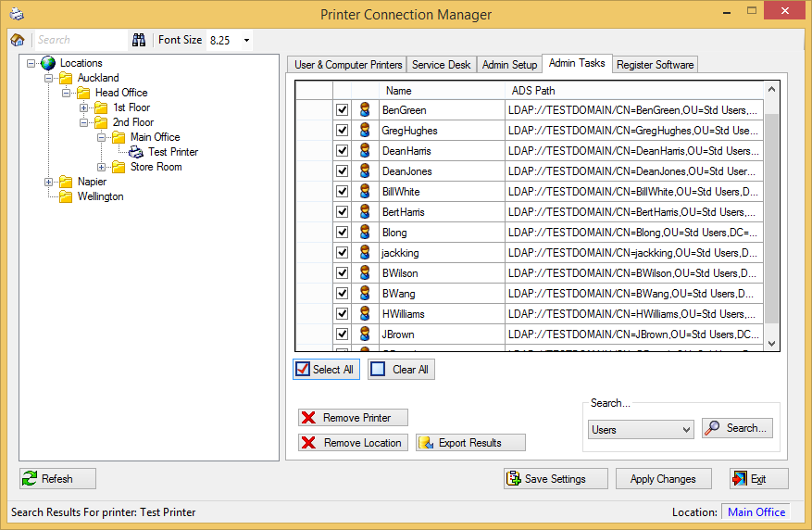Click the Remove Printer button
The height and width of the screenshot is (530, 812).
pos(353,418)
